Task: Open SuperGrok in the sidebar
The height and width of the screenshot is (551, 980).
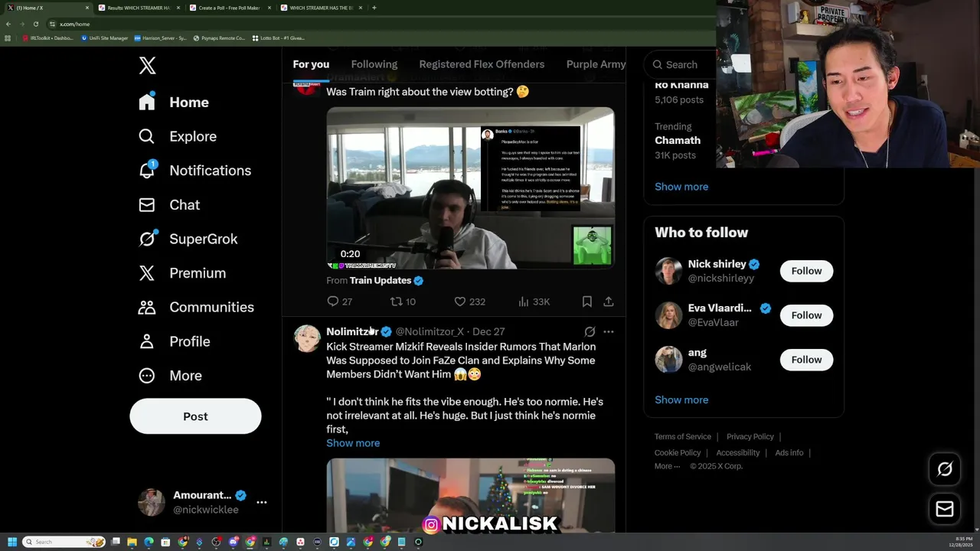Action: pos(188,239)
